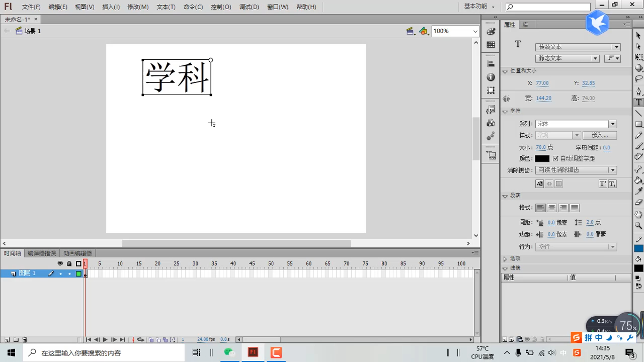This screenshot has width=644, height=362.
Task: Open the anti-alias dropdown 可读性消除锯齿
Action: pos(612,170)
